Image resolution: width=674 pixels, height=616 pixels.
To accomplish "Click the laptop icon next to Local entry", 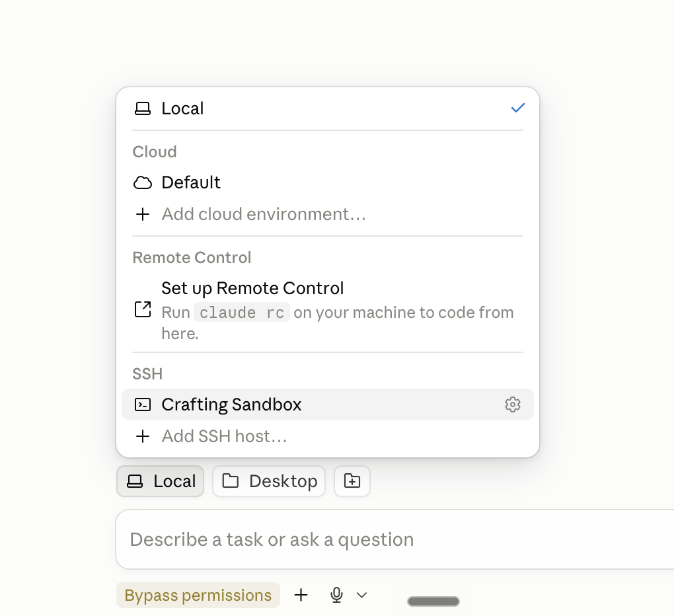I will 143,108.
